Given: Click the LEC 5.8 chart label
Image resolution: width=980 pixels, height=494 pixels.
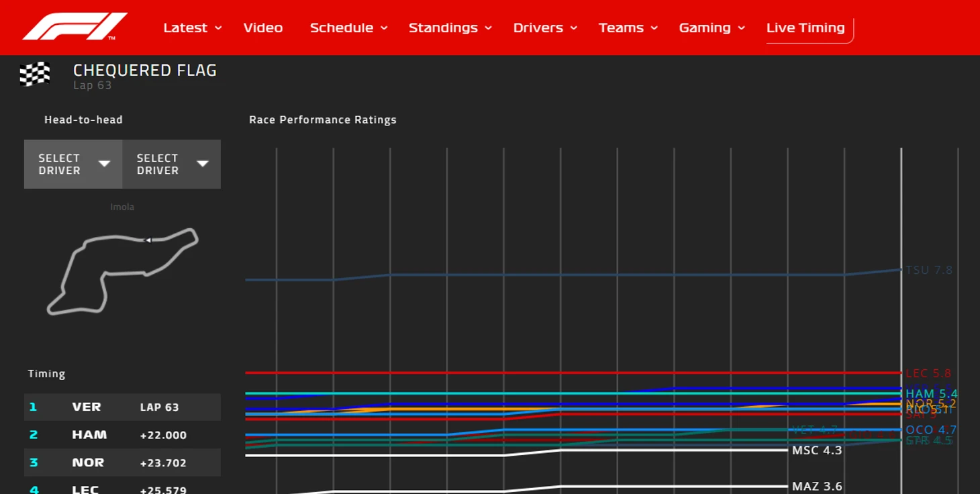Looking at the screenshot, I should (928, 374).
